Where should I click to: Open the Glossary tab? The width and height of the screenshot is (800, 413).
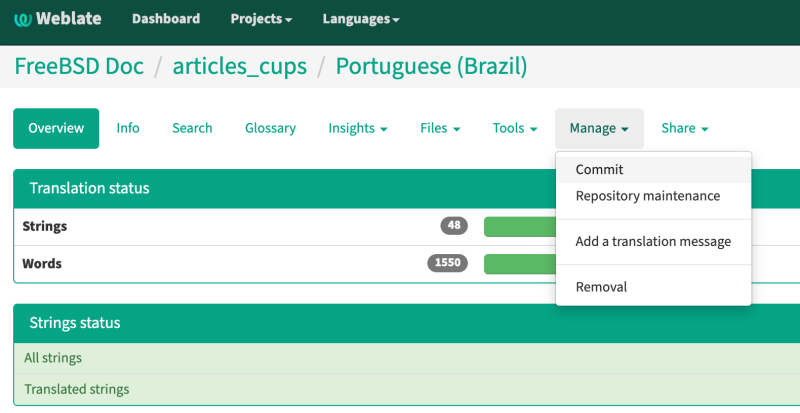pyautogui.click(x=270, y=128)
